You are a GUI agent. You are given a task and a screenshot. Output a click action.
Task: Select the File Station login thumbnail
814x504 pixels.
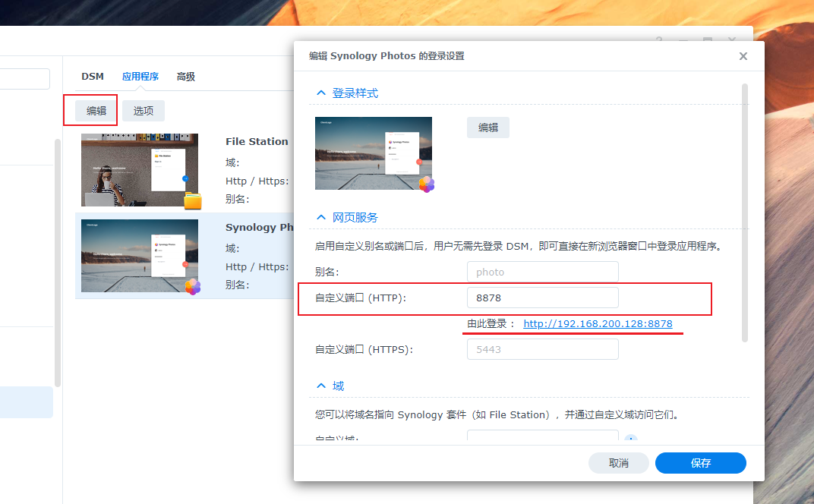click(x=140, y=170)
